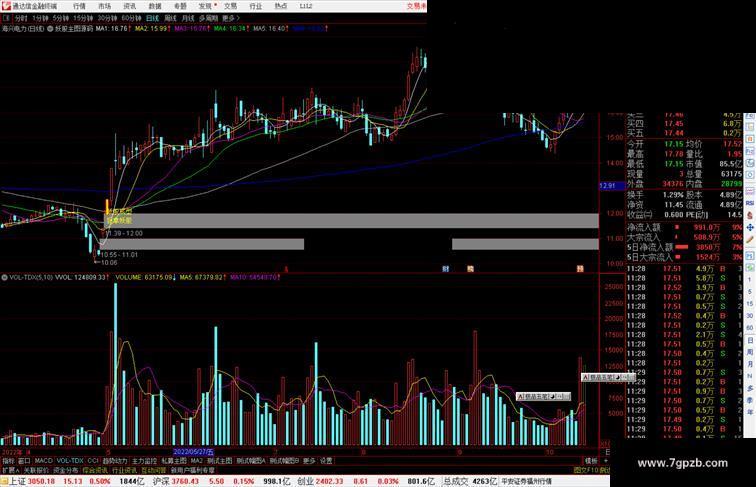The height and width of the screenshot is (487, 756).
Task: Select the blue cross move tool icon
Action: (x=750, y=227)
